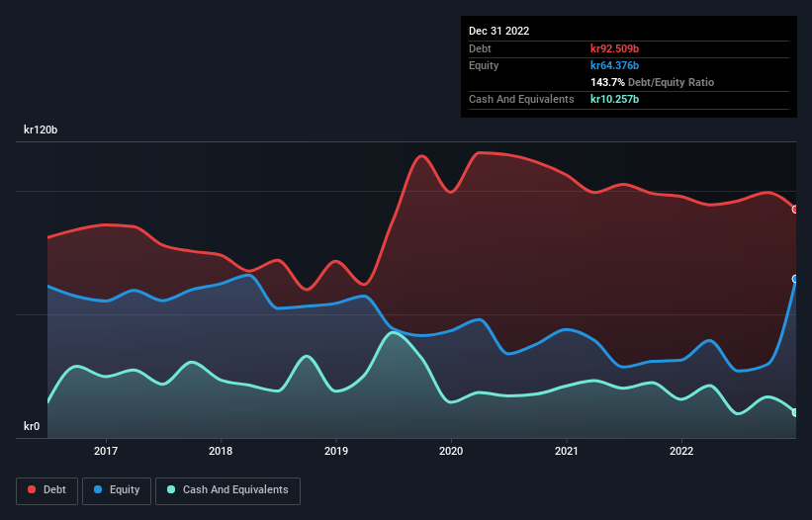Click the 2018 x-axis label
The width and height of the screenshot is (812, 520).
point(221,451)
